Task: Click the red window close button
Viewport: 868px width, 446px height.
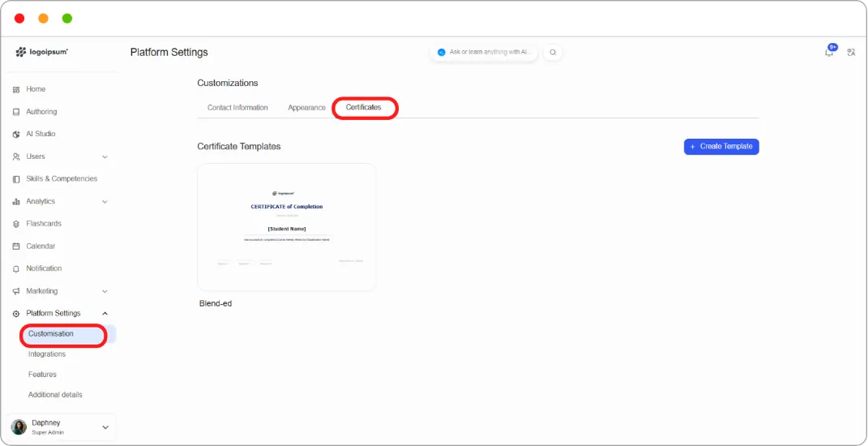Action: click(19, 19)
